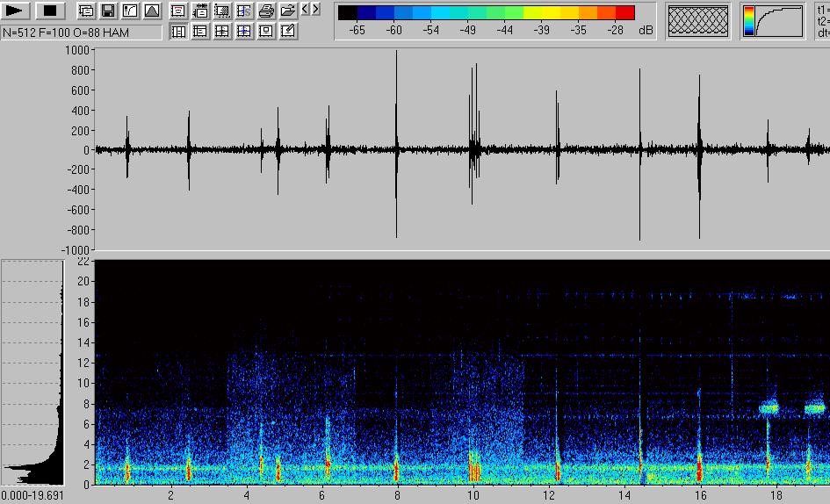Image resolution: width=830 pixels, height=504 pixels.
Task: Open the color palette curve button
Action: tap(773, 21)
